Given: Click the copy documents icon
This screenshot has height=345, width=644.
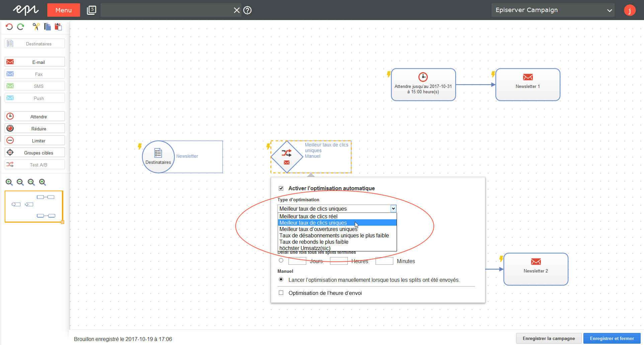Looking at the screenshot, I should tap(48, 27).
